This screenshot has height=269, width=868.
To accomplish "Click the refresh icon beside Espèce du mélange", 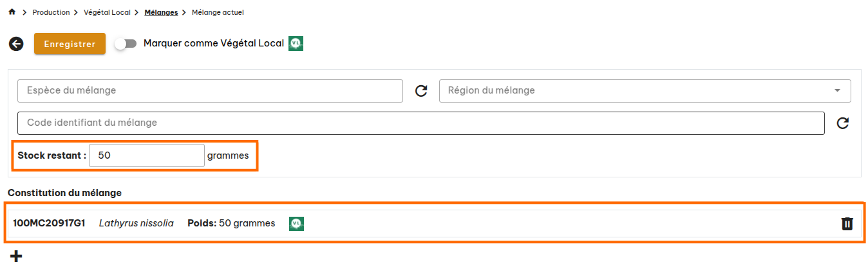I will (x=421, y=91).
